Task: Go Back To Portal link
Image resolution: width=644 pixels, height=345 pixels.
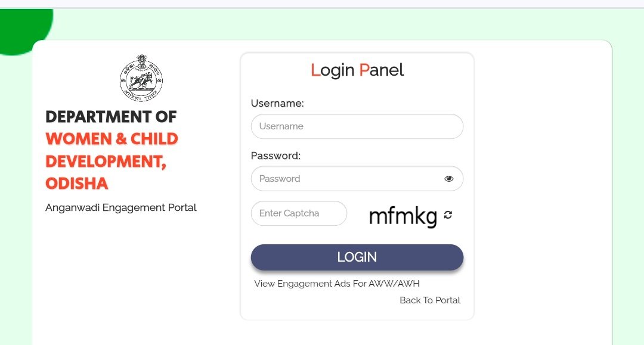Action: (x=430, y=300)
